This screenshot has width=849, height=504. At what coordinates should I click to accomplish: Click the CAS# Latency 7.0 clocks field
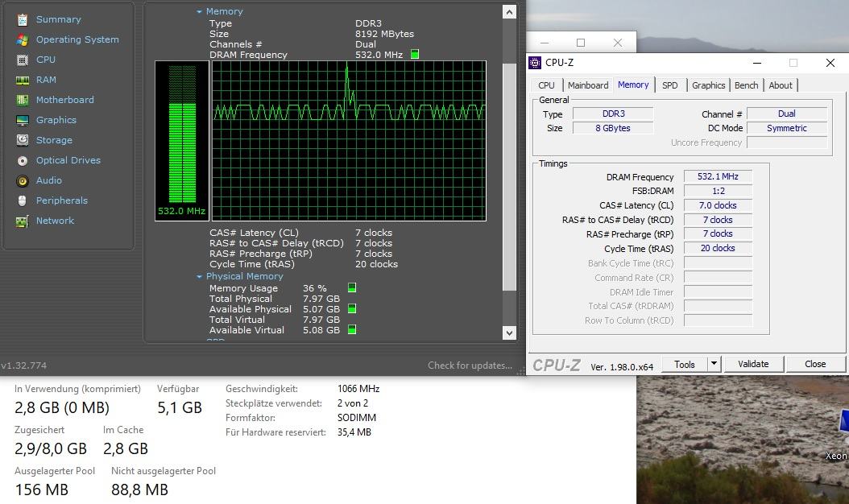(x=718, y=205)
